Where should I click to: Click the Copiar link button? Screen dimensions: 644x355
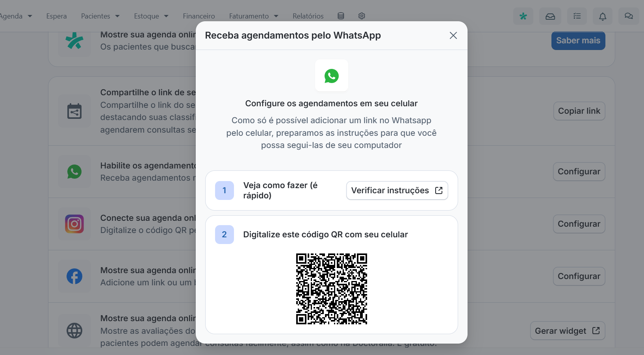(x=579, y=111)
